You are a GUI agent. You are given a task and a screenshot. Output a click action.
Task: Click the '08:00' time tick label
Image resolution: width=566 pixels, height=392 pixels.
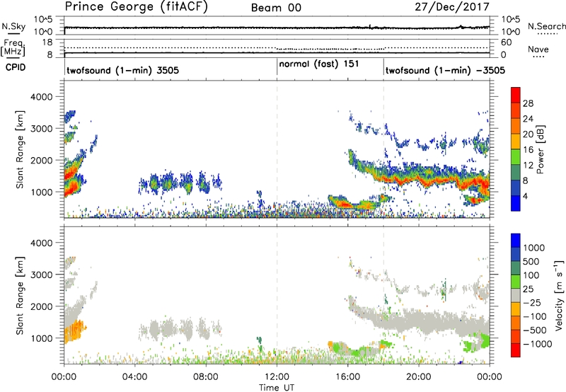[205, 377]
